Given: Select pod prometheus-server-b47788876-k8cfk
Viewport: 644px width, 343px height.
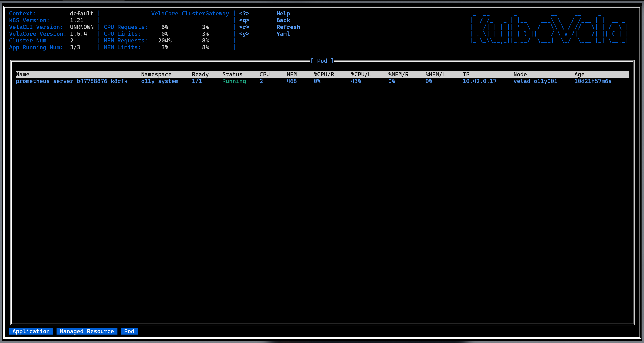Looking at the screenshot, I should 72,81.
